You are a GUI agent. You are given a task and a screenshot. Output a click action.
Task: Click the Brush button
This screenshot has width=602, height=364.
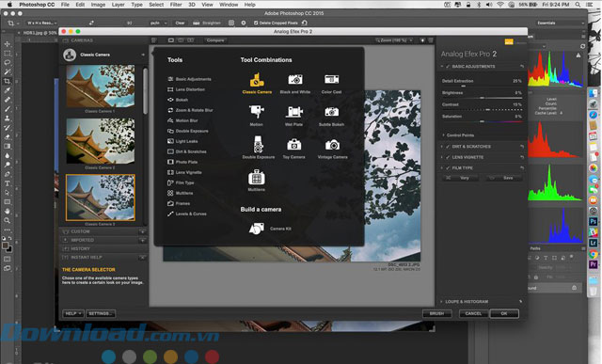[x=436, y=314]
